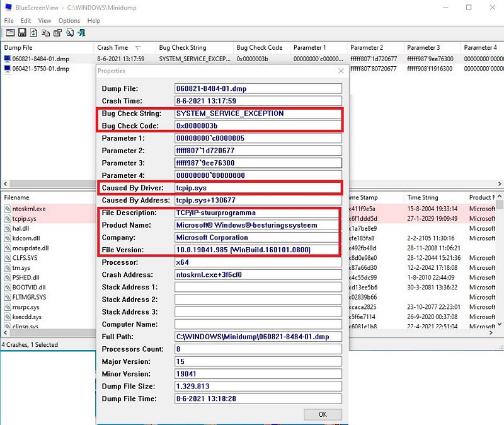The width and height of the screenshot is (504, 425).
Task: Select the tcpip.sys row in driver list
Action: pos(25,218)
